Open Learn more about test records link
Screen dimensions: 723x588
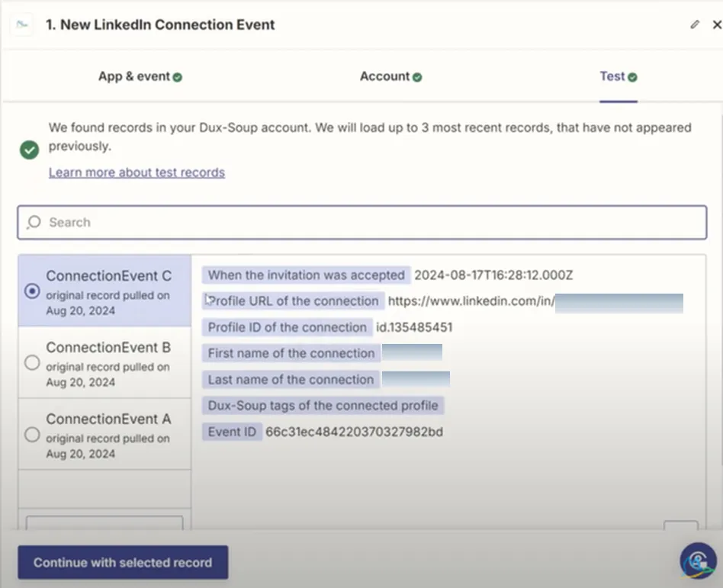click(x=137, y=172)
